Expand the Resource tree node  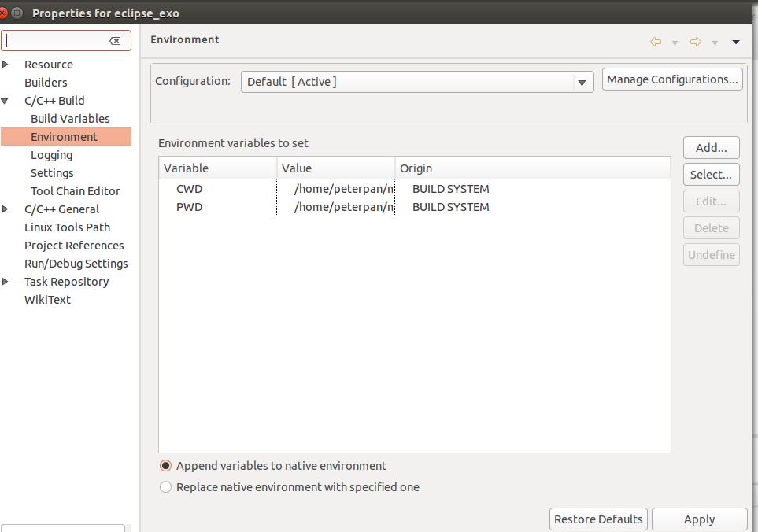tap(6, 65)
